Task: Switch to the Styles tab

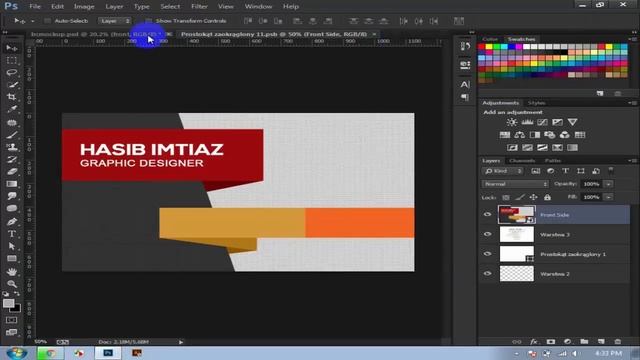Action: pos(536,103)
